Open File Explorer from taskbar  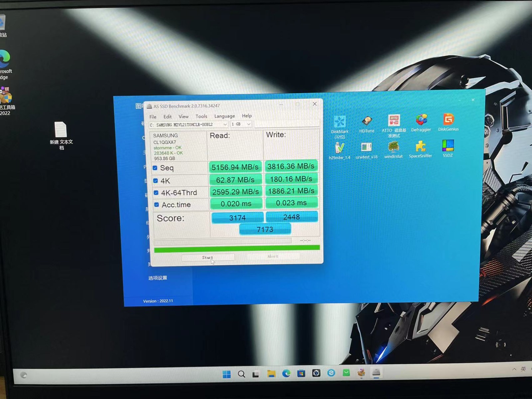pyautogui.click(x=271, y=374)
